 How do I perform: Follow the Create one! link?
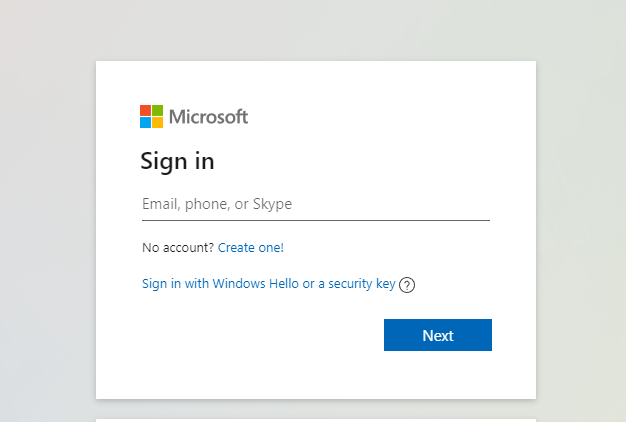(251, 248)
